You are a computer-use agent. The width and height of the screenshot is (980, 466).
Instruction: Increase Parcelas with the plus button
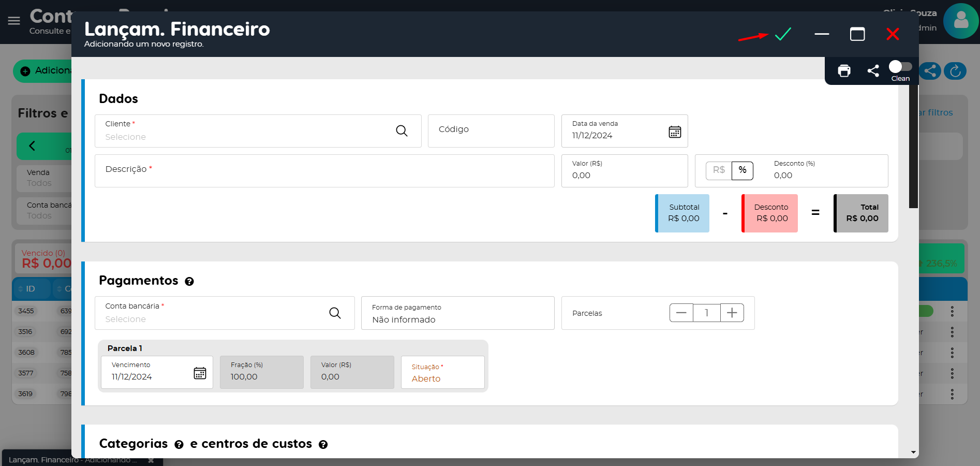732,313
